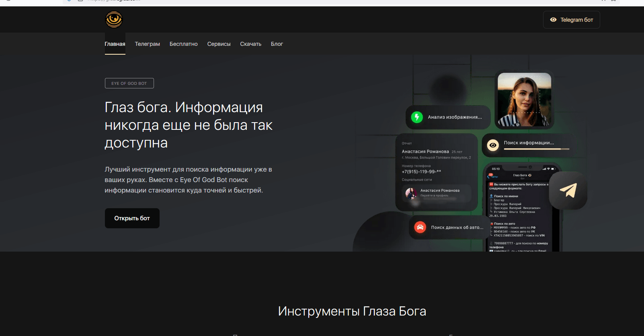Open the Блог menu item
The image size is (644, 336).
point(277,44)
